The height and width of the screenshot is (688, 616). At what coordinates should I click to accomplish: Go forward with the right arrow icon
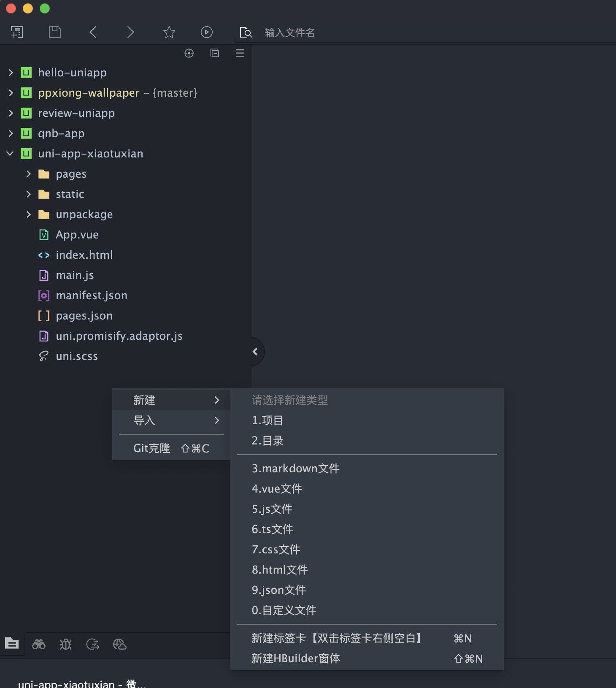point(131,32)
